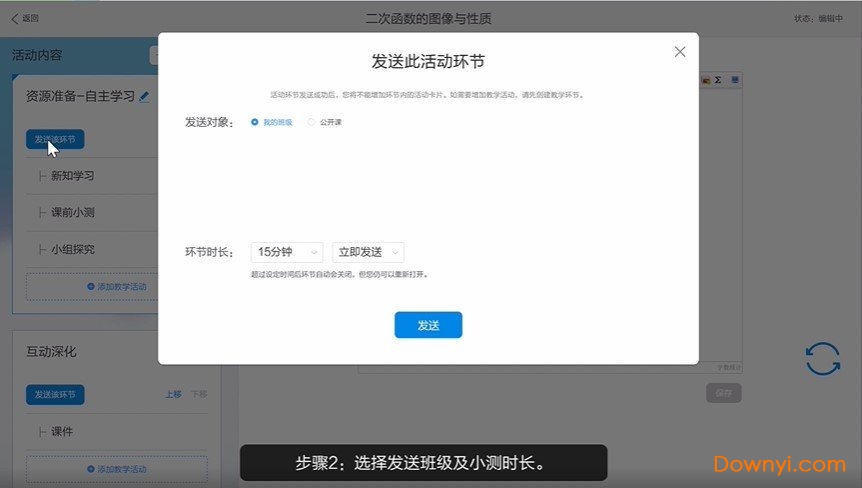Select the 公开课 radio option
Screen dimensions: 862x488
(x=311, y=122)
